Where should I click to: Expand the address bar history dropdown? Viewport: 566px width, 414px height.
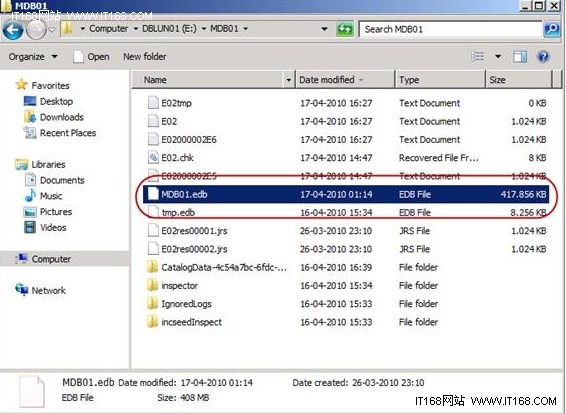coord(324,29)
